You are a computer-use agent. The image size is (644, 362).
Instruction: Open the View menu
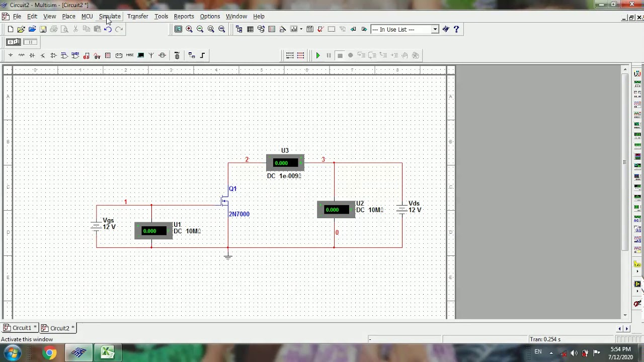tap(49, 17)
